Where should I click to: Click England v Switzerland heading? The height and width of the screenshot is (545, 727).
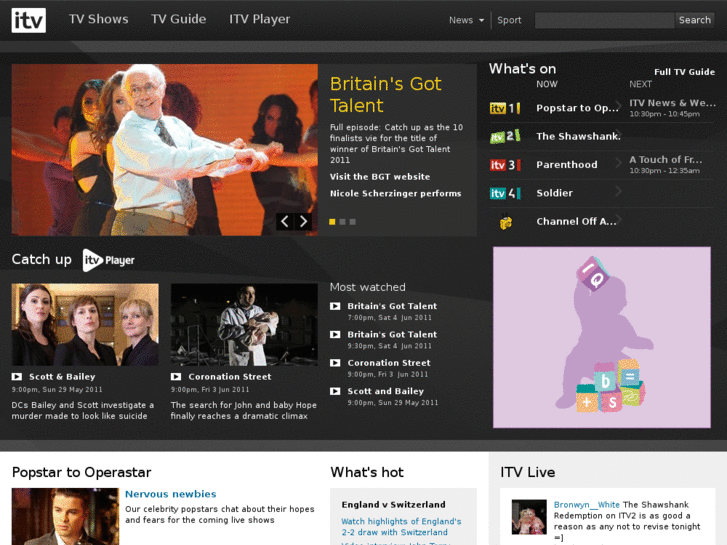(394, 505)
